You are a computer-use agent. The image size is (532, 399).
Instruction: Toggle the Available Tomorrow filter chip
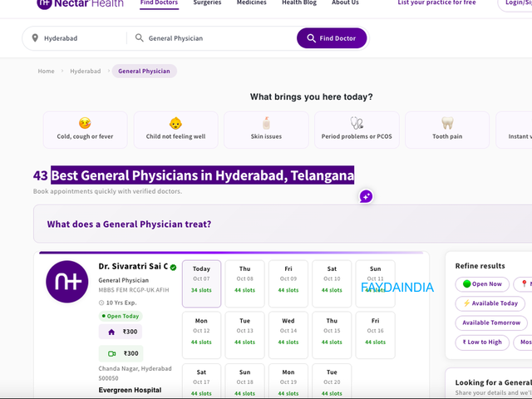pyautogui.click(x=491, y=323)
